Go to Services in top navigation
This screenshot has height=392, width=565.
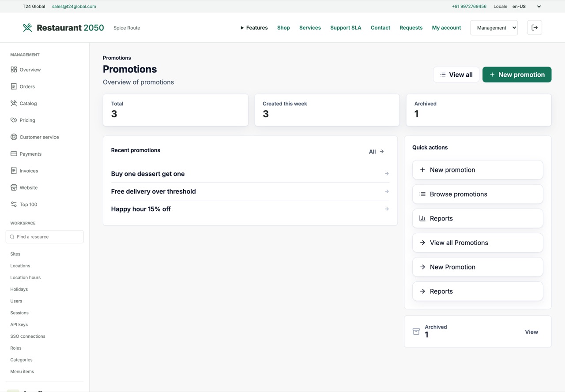click(310, 28)
